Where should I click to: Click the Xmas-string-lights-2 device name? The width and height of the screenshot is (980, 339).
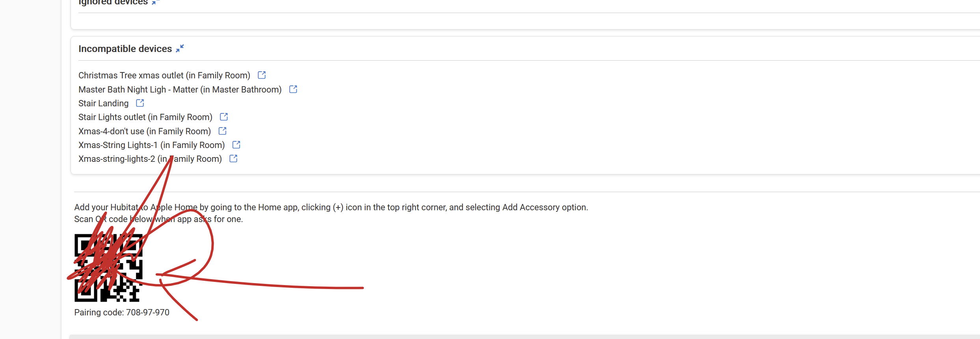150,159
